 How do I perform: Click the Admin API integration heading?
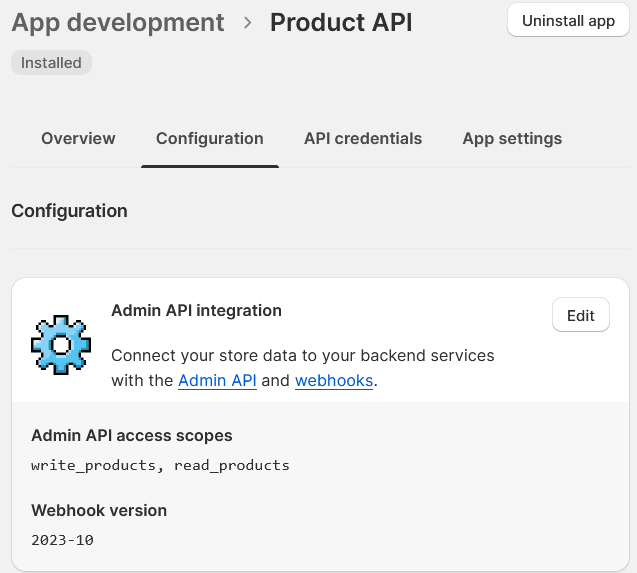click(196, 311)
